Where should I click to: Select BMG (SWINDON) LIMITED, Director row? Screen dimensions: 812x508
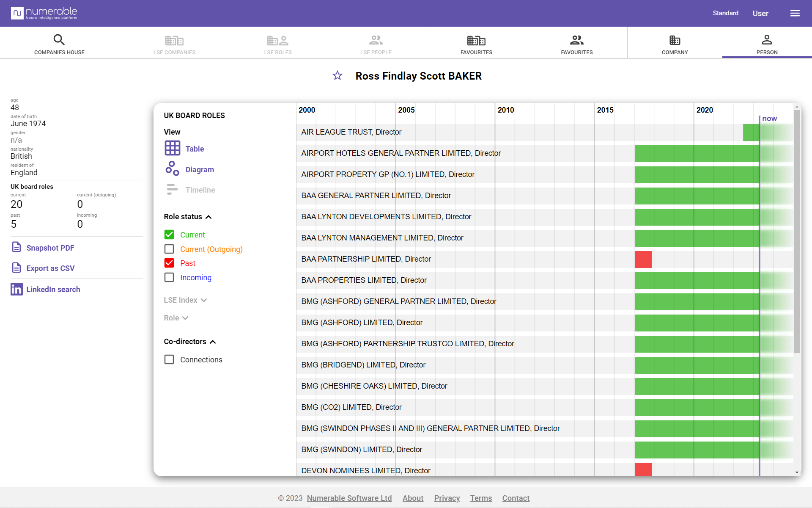[x=545, y=450]
